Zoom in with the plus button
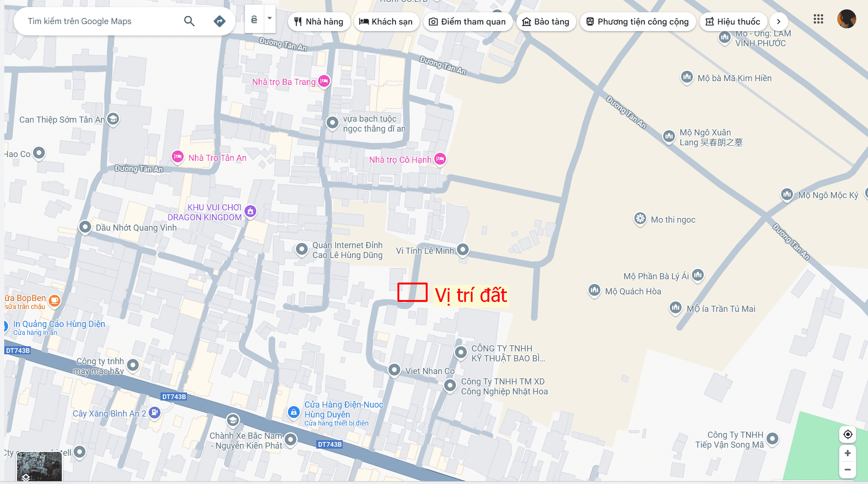The image size is (868, 484). (x=848, y=453)
